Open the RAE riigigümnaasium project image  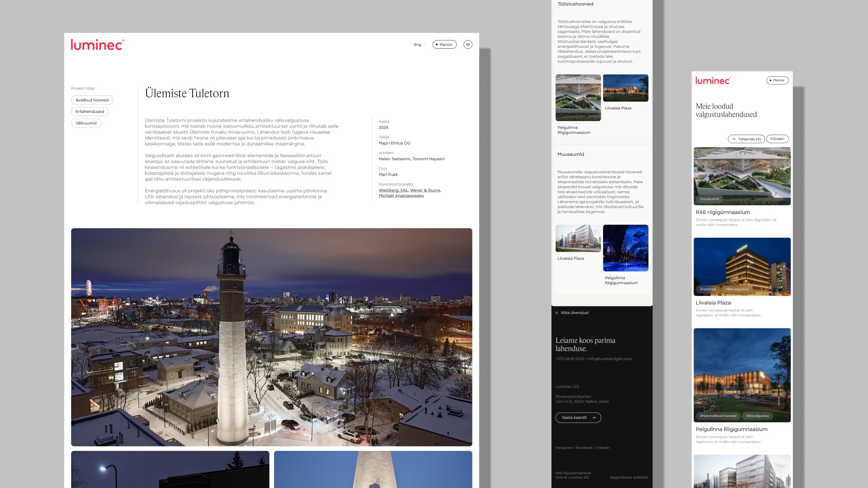click(742, 175)
